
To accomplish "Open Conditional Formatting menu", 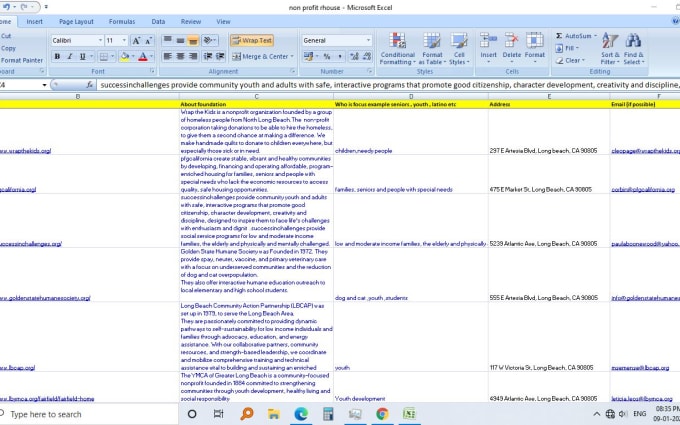I will (x=397, y=49).
